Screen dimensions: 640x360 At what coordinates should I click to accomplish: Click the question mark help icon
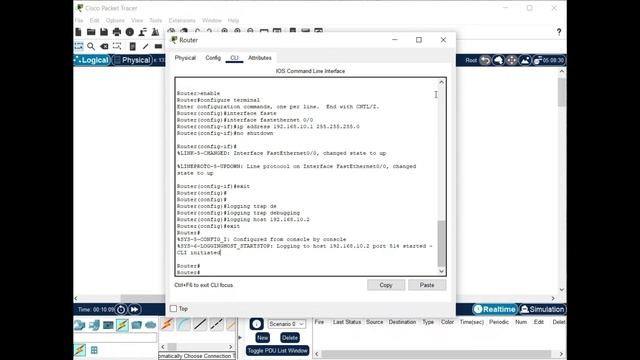pos(559,32)
